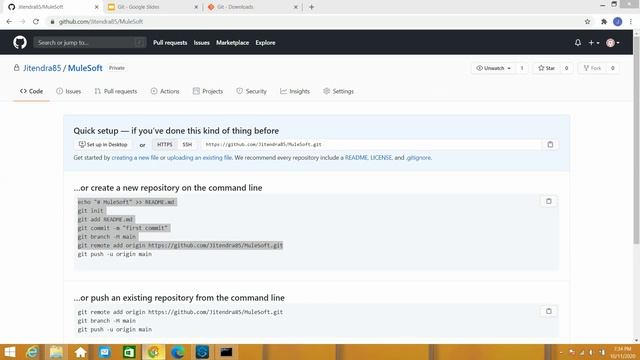640x360 pixels.
Task: Open the browser extensions puzzle icon
Action: pos(604,21)
